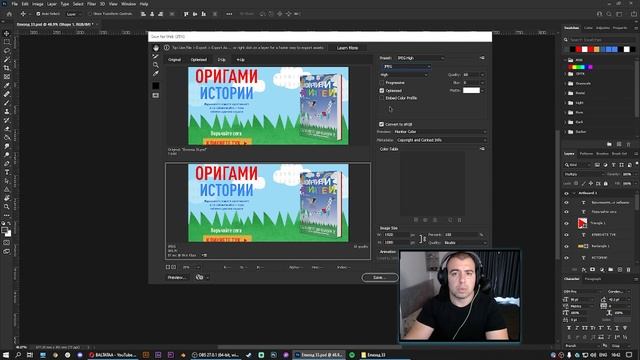The height and width of the screenshot is (360, 640).
Task: Select the Zoom tool in Save for Web dialog
Action: point(156,65)
